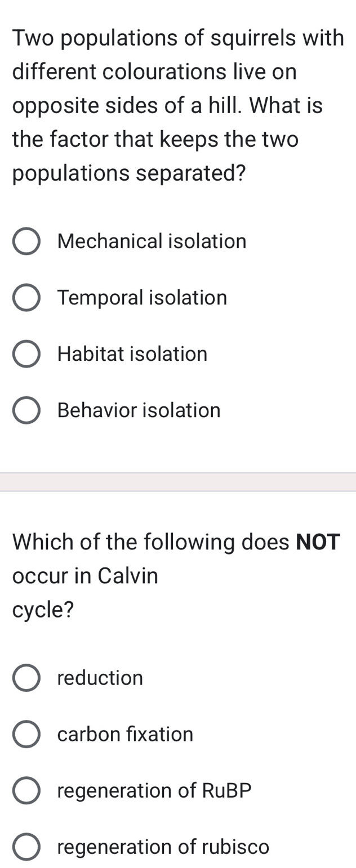356x868 pixels.
Task: Select the Mechanical isolation radio button
Action: click(x=26, y=241)
